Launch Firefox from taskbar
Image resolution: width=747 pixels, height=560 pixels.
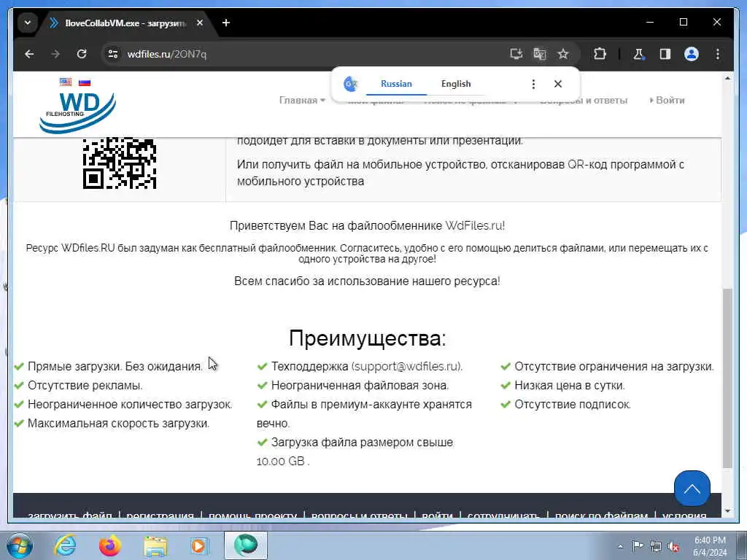pos(110,545)
